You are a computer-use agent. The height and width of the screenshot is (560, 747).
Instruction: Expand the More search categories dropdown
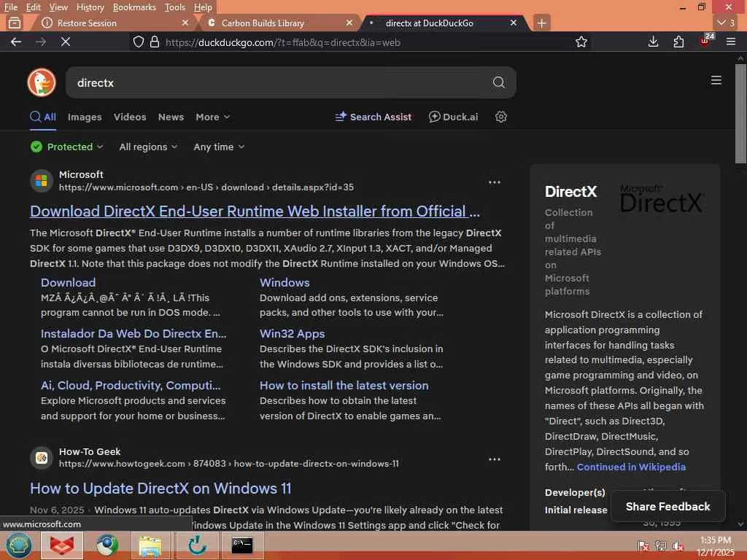pos(212,117)
